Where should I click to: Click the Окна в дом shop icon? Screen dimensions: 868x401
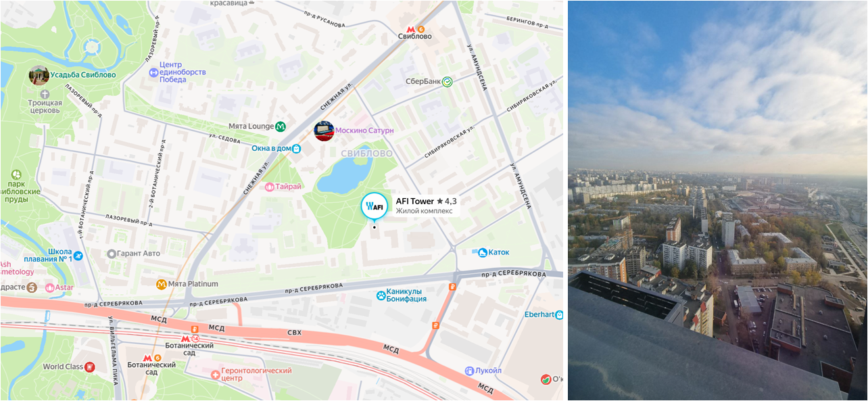(x=296, y=148)
